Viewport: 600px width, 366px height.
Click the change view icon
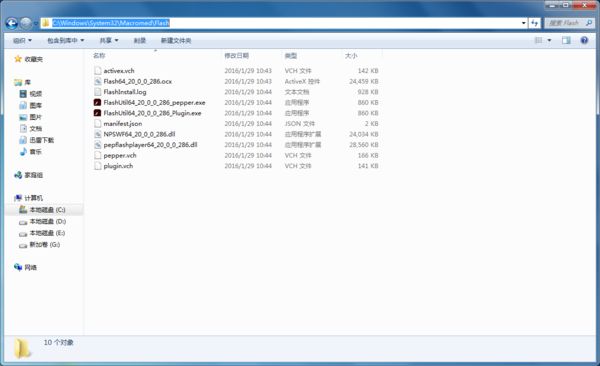click(x=538, y=40)
